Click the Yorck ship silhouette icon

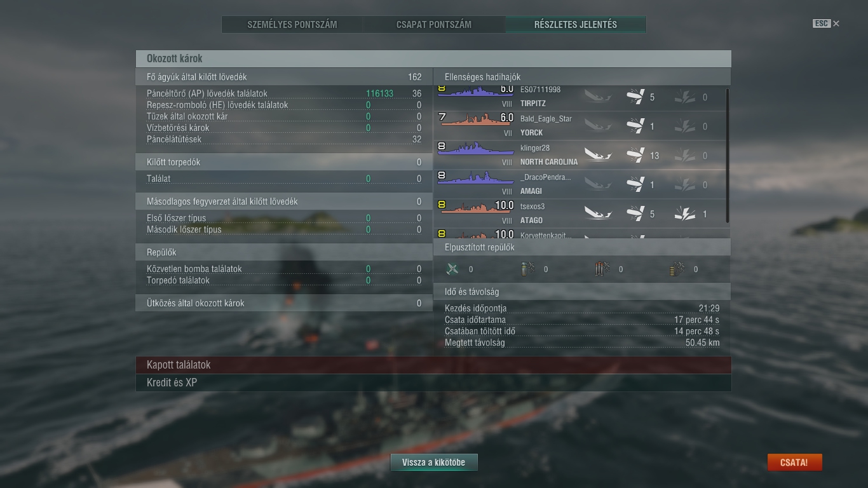475,120
